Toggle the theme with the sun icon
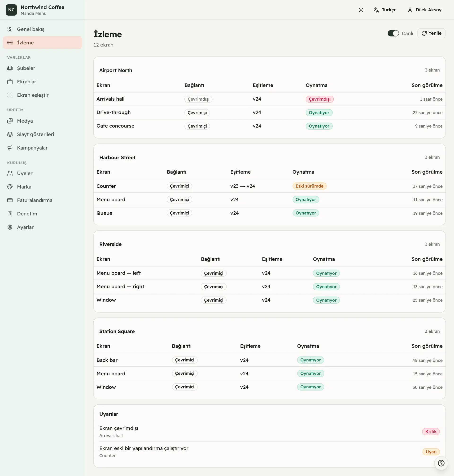Viewport: 454px width, 476px height. click(x=361, y=10)
